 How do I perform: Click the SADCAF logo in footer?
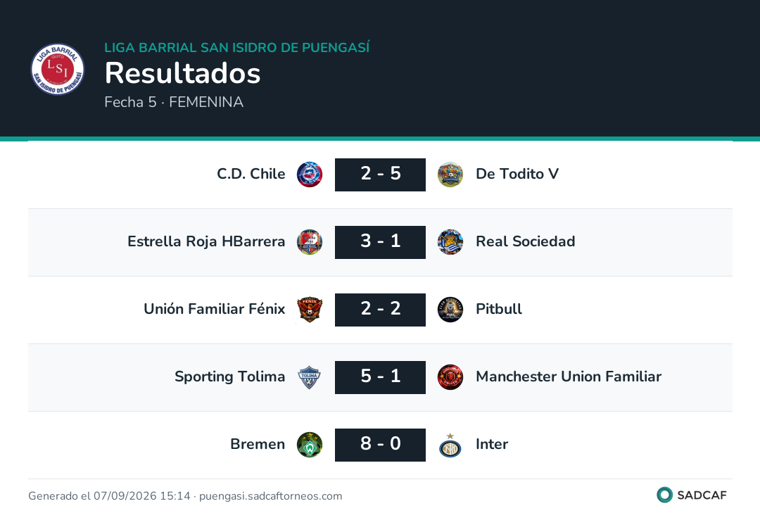[692, 495]
